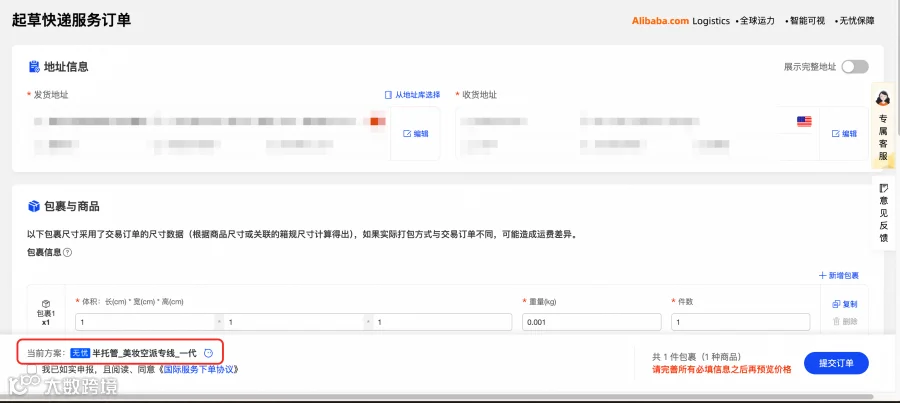Image resolution: width=900 pixels, height=403 pixels.
Task: Click the icon next to current plan name
Action: [x=209, y=354]
